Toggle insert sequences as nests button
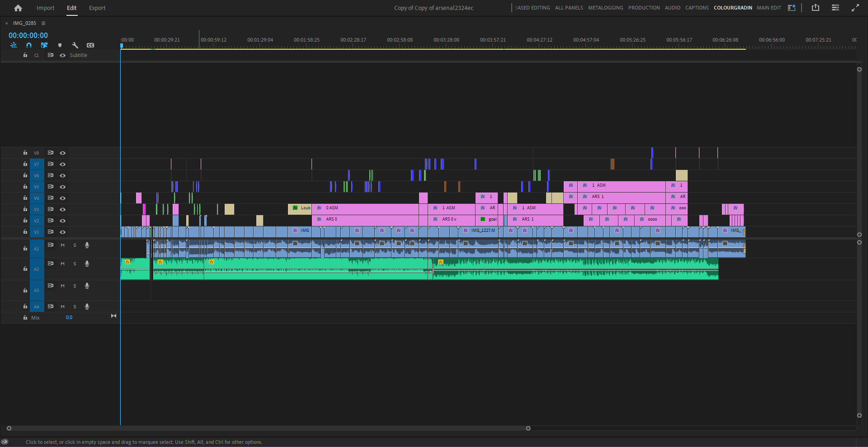This screenshot has height=447, width=868. click(x=14, y=45)
